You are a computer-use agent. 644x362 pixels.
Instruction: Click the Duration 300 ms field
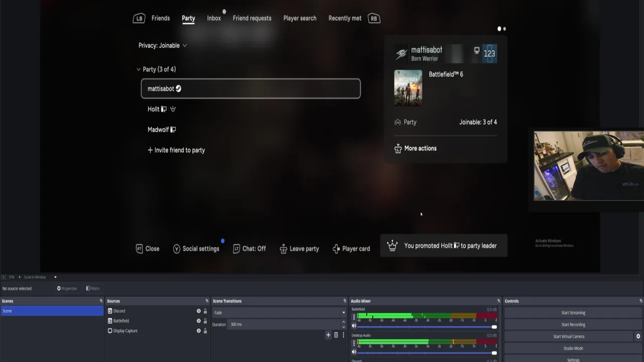coord(284,324)
